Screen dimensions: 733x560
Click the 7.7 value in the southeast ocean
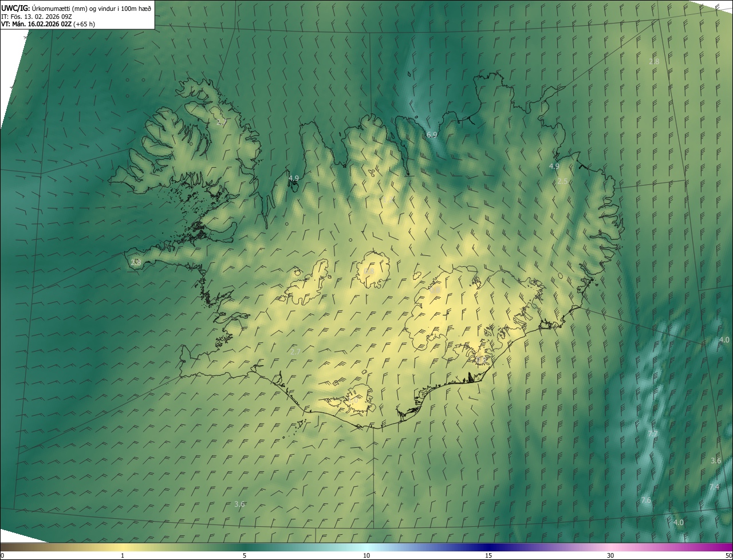(653, 435)
